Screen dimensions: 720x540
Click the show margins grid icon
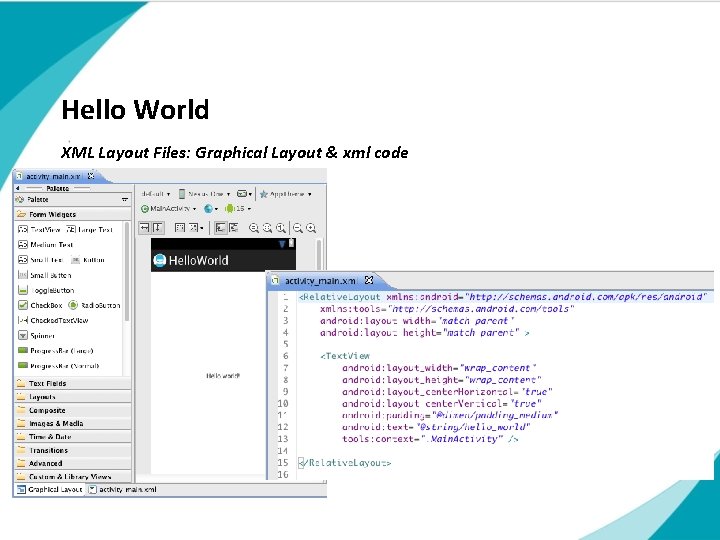[180, 228]
